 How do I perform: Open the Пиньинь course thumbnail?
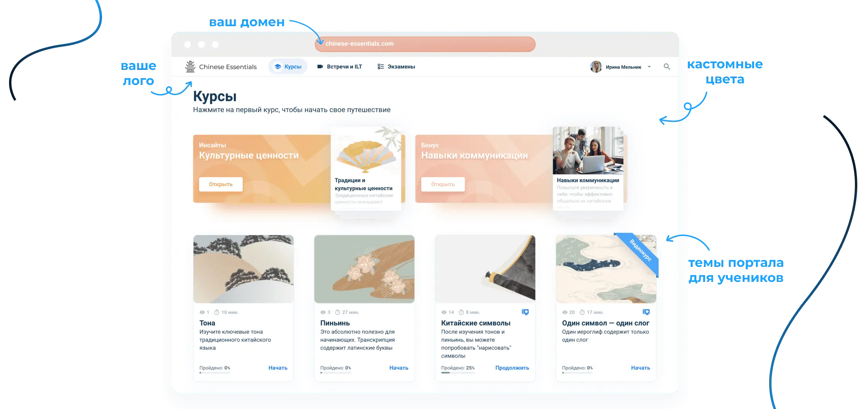(364, 269)
